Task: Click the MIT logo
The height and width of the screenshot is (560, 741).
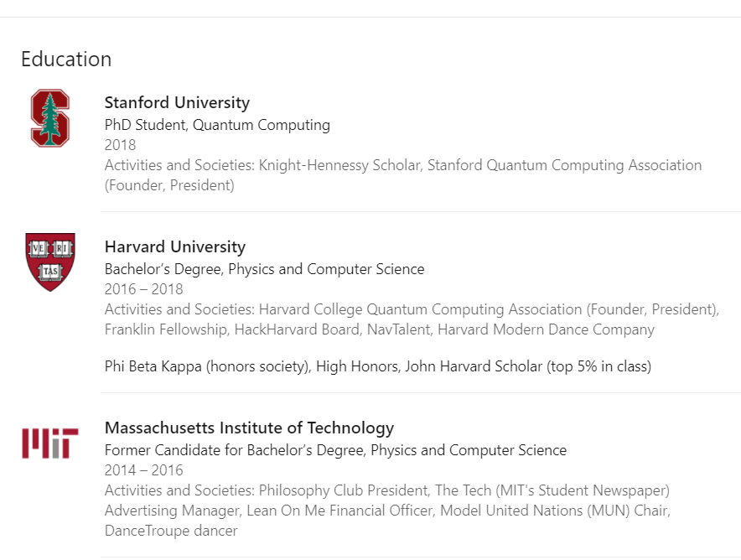Action: (50, 443)
